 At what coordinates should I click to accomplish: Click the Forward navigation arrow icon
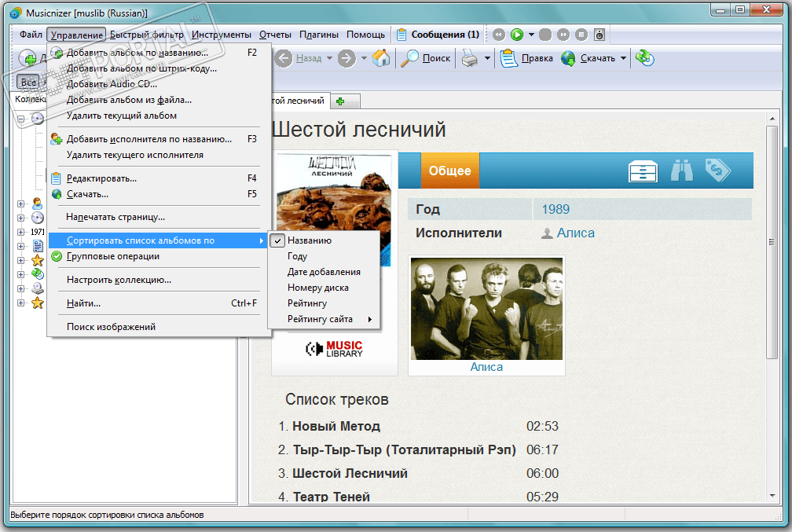[346, 58]
